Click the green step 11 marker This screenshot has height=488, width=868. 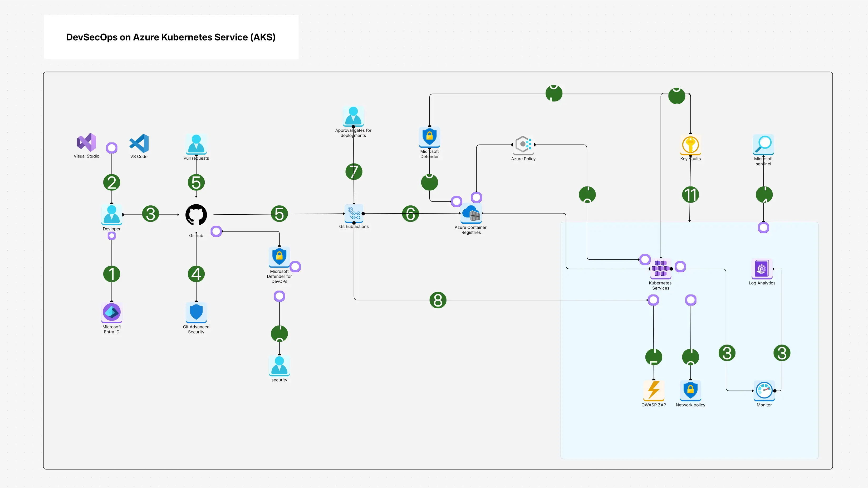tap(690, 194)
